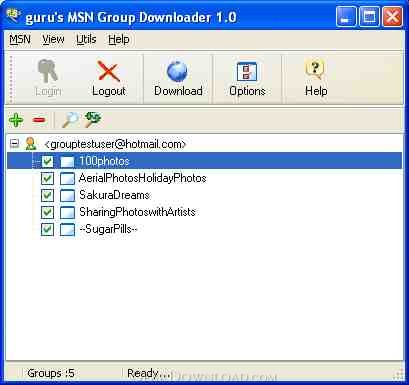409x385 pixels.
Task: Remove group with red minus icon
Action: pyautogui.click(x=39, y=120)
